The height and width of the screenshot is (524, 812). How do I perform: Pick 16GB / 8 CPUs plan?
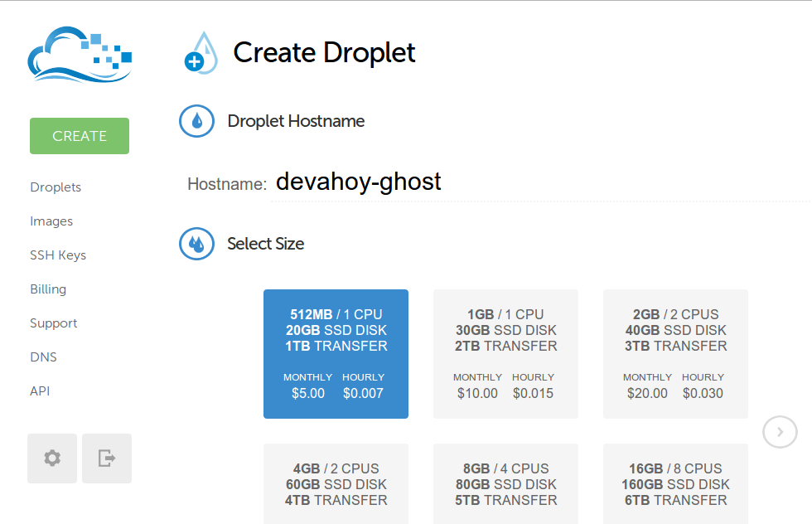point(676,484)
